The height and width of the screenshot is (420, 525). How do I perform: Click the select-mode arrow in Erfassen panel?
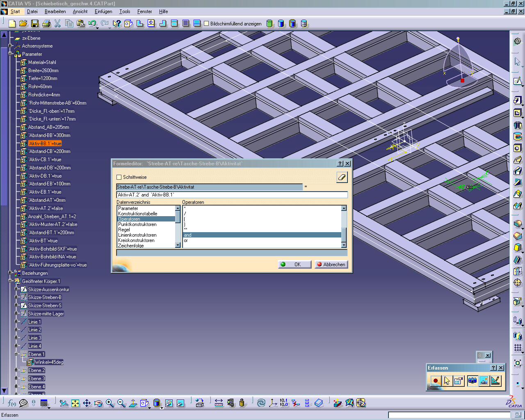click(447, 381)
